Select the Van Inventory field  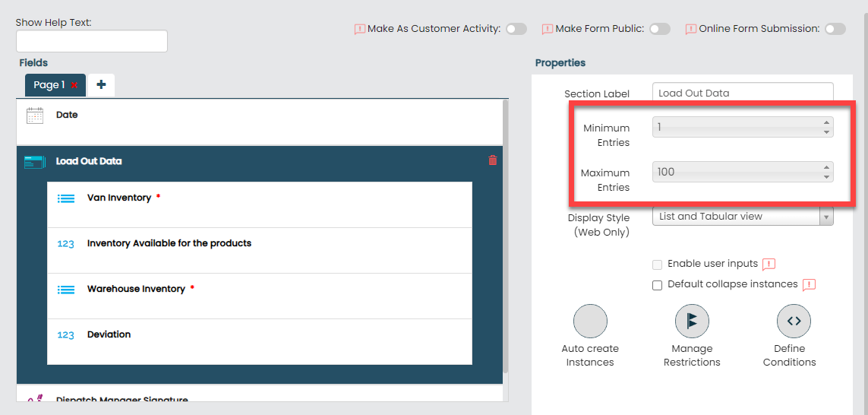(119, 198)
